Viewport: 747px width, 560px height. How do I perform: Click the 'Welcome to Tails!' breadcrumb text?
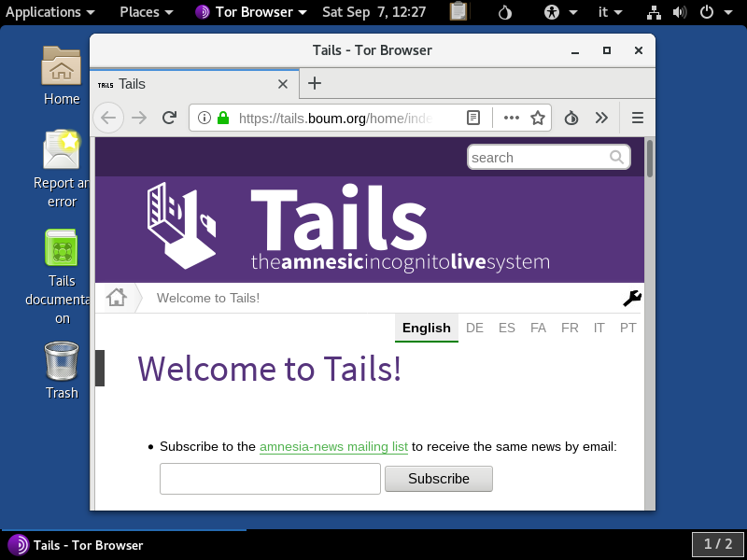[208, 298]
